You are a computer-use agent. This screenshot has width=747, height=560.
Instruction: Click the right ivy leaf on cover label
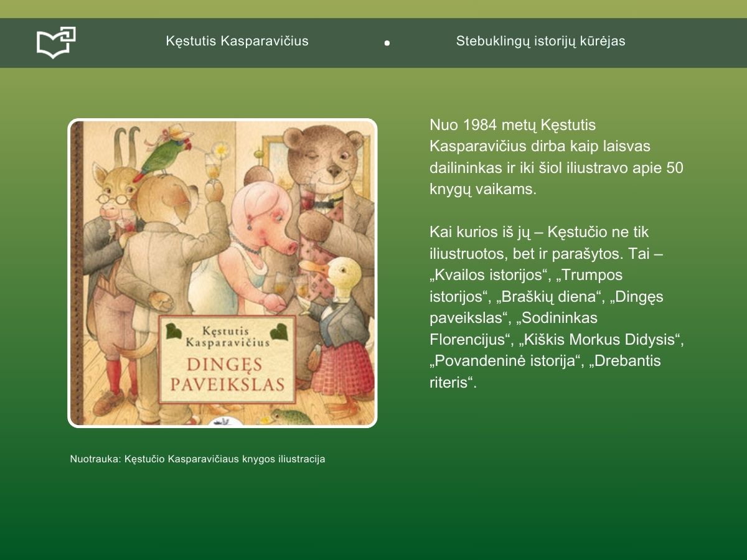point(283,329)
